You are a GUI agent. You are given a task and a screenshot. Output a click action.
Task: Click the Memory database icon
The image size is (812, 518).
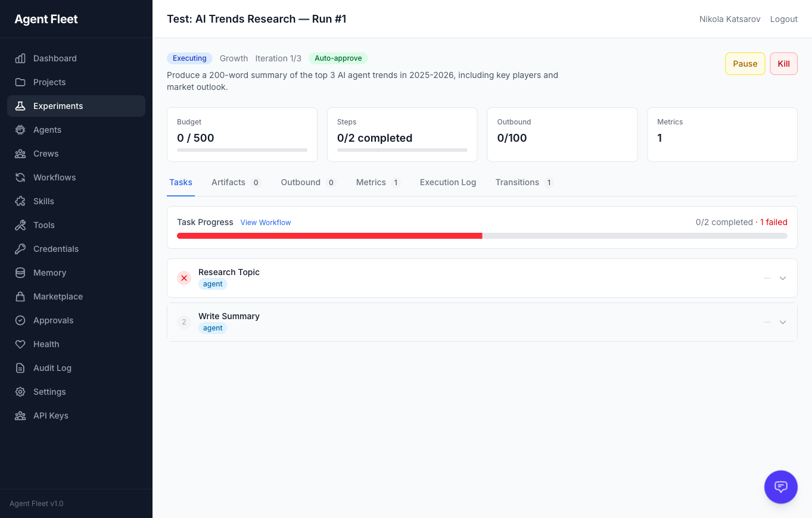20,273
